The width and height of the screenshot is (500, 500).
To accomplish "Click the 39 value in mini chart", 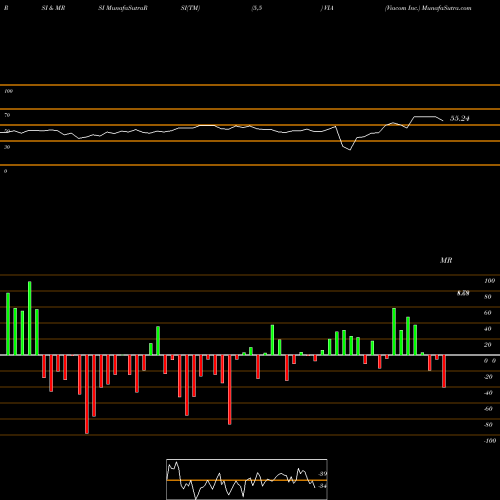I will (x=322, y=474).
